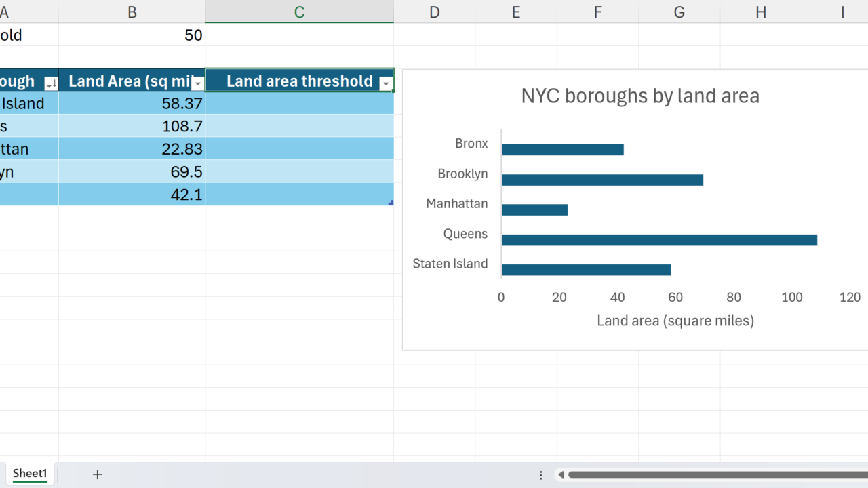The width and height of the screenshot is (868, 488).
Task: Expand the Land area threshold filter dropdown
Action: (386, 83)
